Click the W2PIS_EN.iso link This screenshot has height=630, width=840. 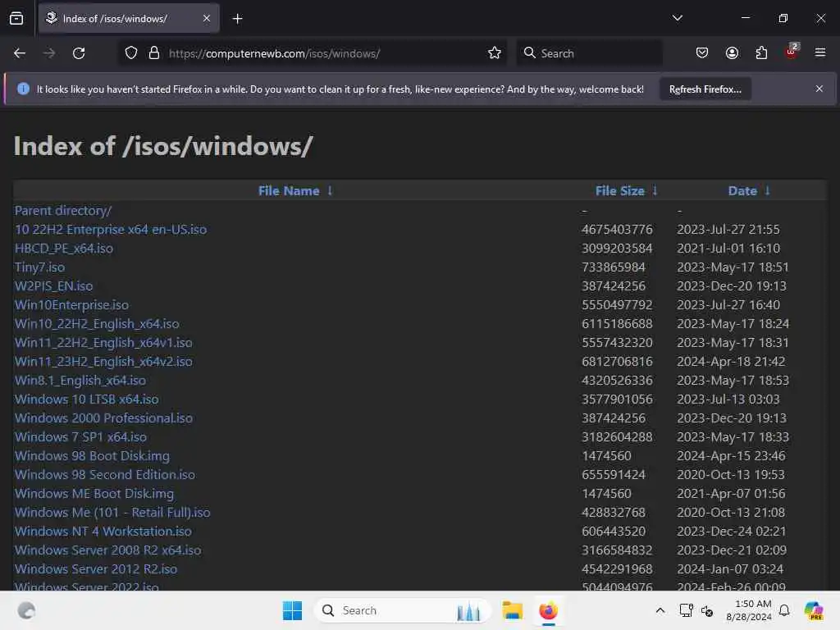coord(53,286)
